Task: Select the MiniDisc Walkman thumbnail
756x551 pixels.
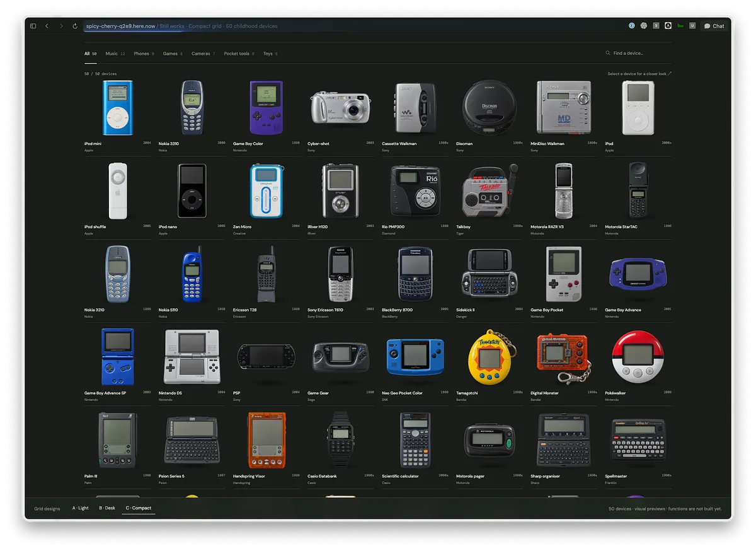Action: point(564,107)
